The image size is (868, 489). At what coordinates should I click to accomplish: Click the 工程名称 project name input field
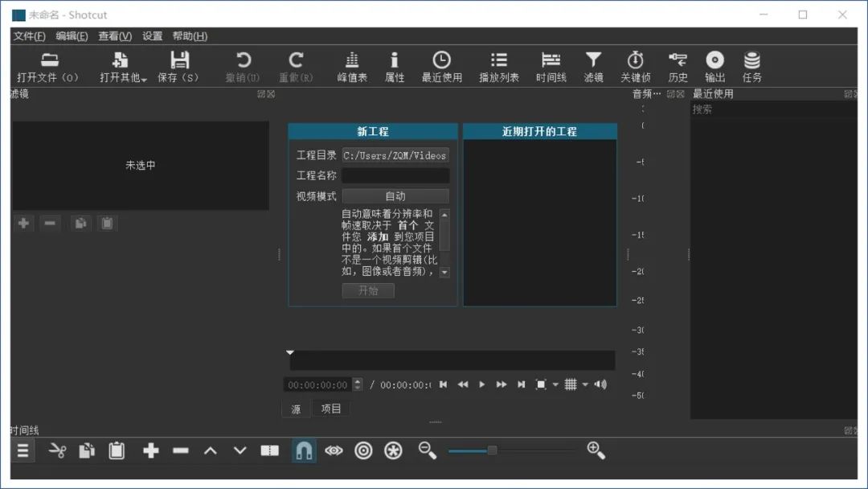[395, 175]
